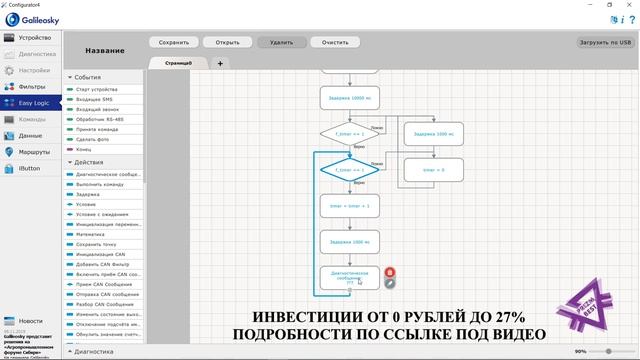The width and height of the screenshot is (640, 360).
Task: Pick the Задержка action block
Action: pyautogui.click(x=104, y=194)
